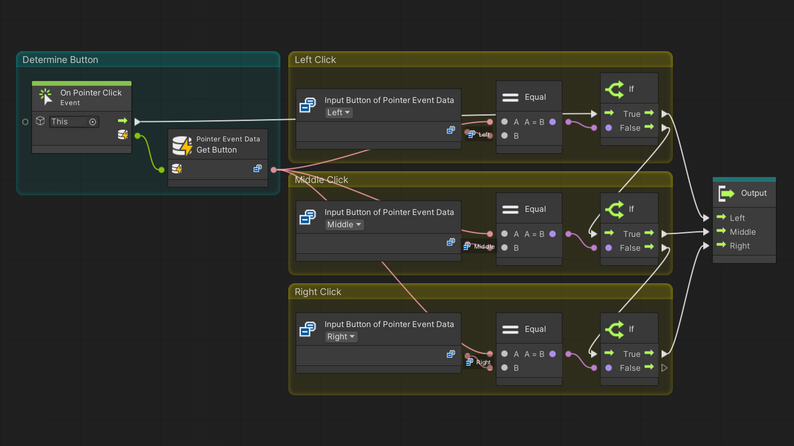Click the B input port of Right Click Equal node
The height and width of the screenshot is (446, 794).
pyautogui.click(x=504, y=368)
